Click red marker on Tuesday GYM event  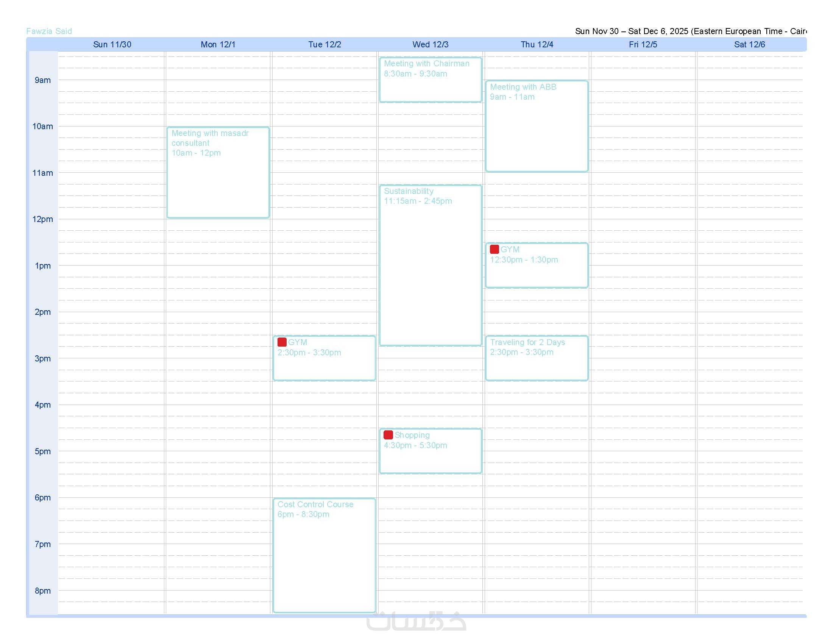pyautogui.click(x=282, y=342)
